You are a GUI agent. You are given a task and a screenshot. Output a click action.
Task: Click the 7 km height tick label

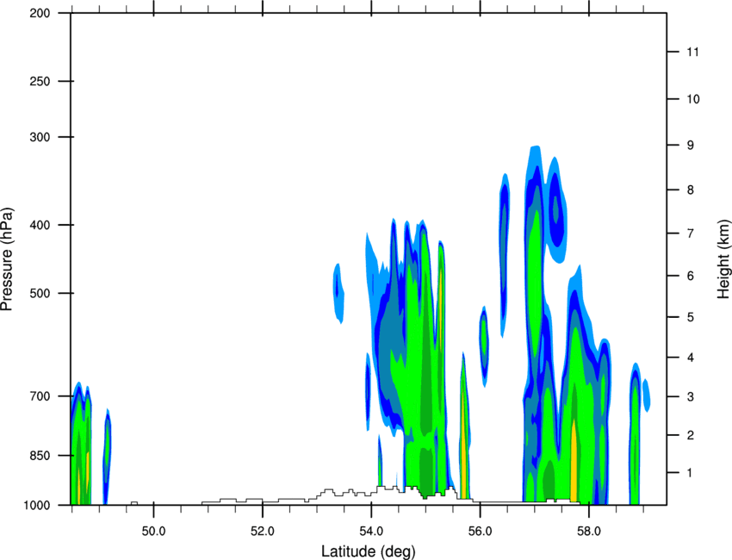pos(691,233)
